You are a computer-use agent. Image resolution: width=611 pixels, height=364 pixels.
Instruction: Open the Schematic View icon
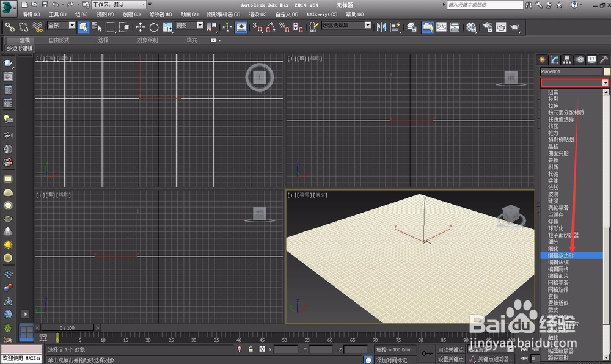(x=455, y=27)
